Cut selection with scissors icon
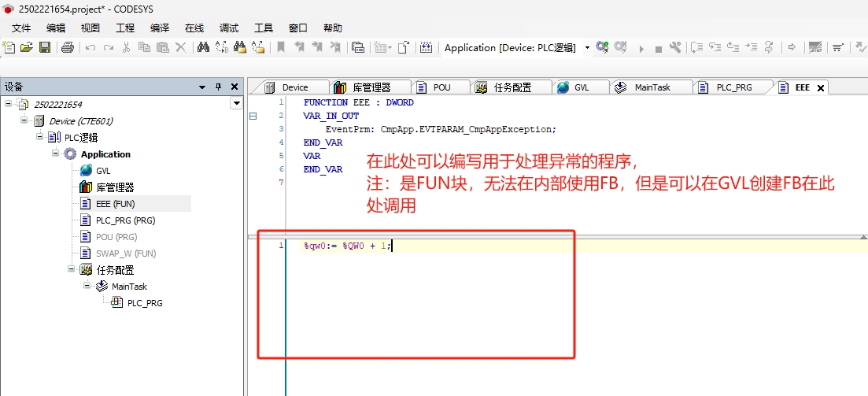Viewport: 868px width, 396px height. pos(126,48)
